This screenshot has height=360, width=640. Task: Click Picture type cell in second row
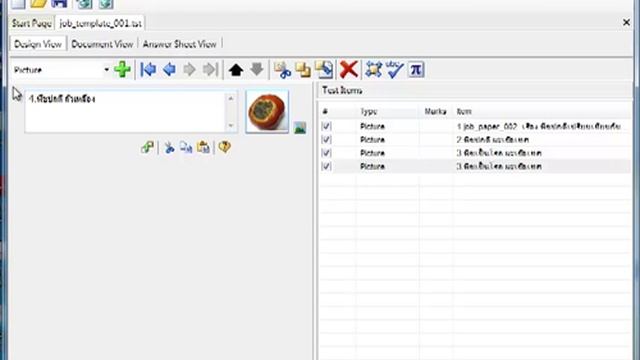click(372, 140)
